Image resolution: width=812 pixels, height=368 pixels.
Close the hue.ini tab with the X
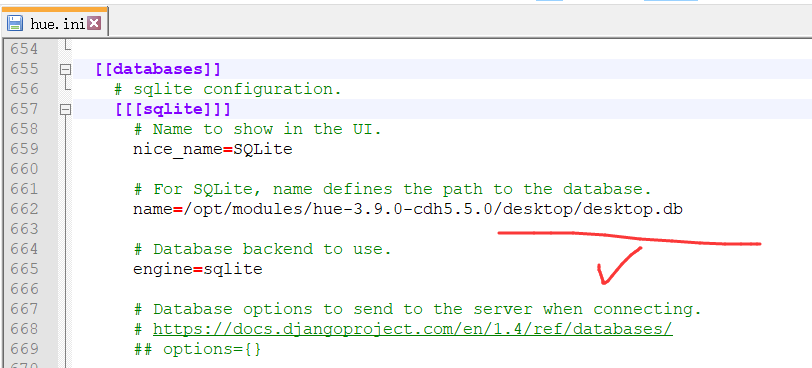coord(94,23)
